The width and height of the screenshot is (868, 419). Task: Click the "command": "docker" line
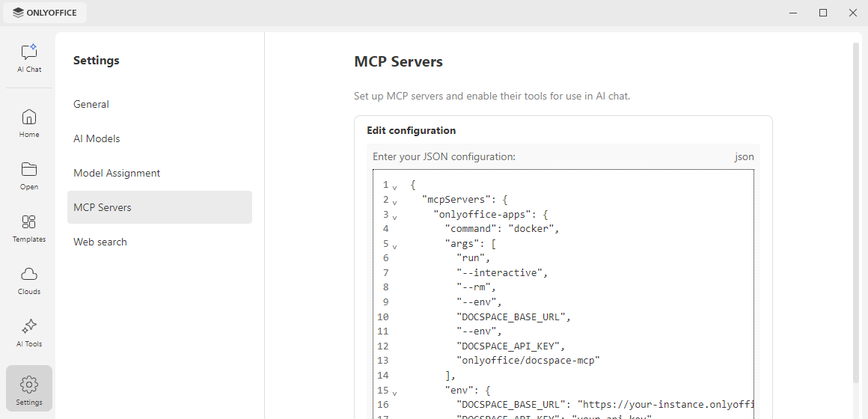[x=502, y=229]
